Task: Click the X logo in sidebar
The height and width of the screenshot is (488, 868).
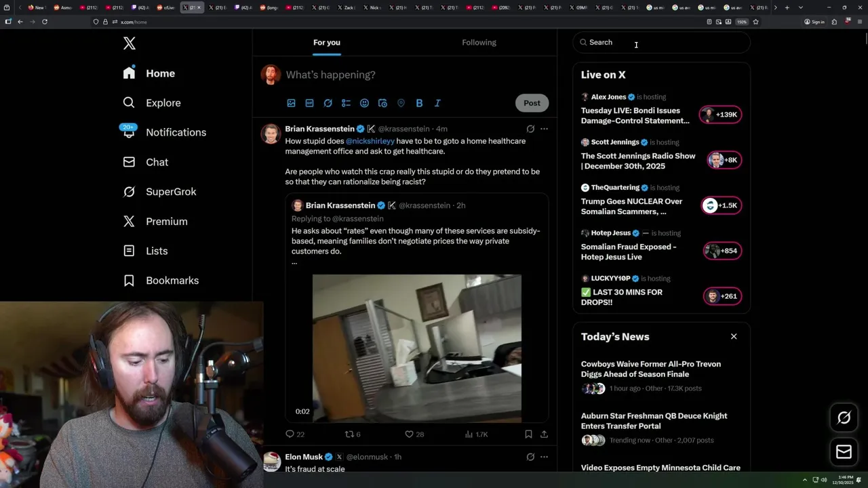Action: (x=130, y=44)
